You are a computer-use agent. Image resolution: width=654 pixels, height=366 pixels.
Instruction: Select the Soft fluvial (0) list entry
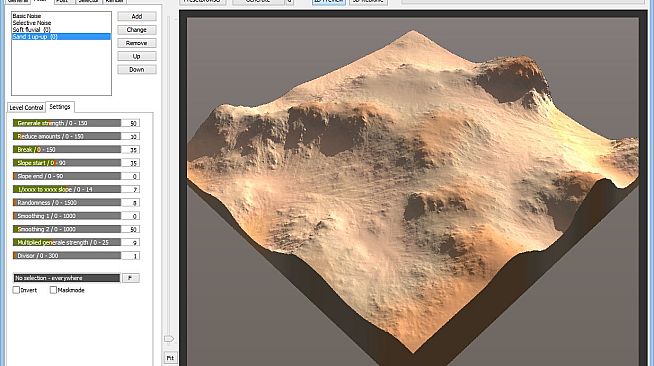pyautogui.click(x=61, y=30)
